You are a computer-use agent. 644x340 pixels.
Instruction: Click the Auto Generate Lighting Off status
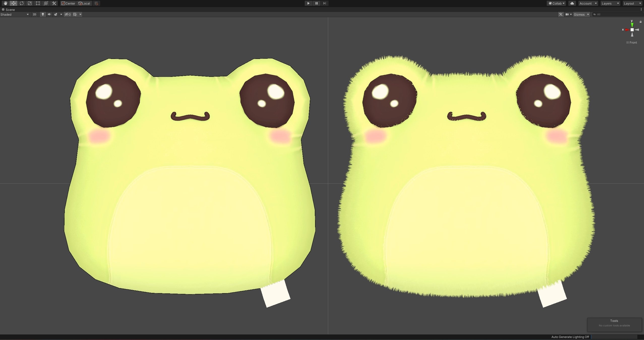pos(570,337)
